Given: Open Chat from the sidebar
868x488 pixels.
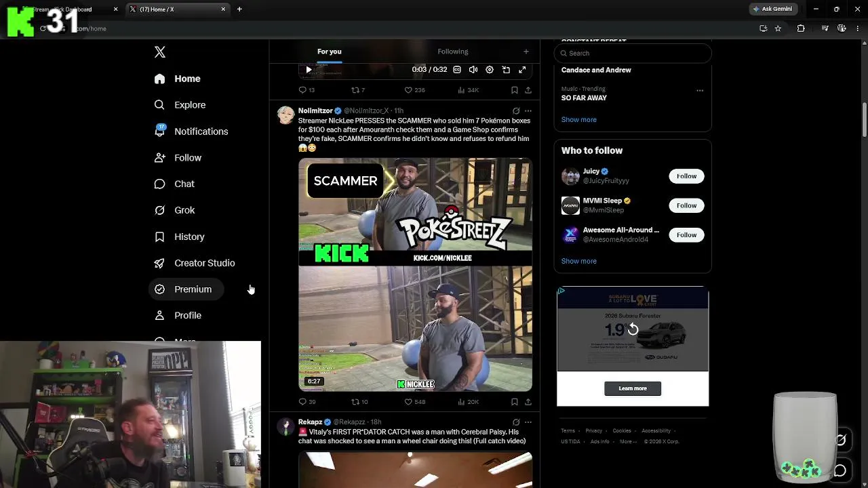Looking at the screenshot, I should pos(174,184).
